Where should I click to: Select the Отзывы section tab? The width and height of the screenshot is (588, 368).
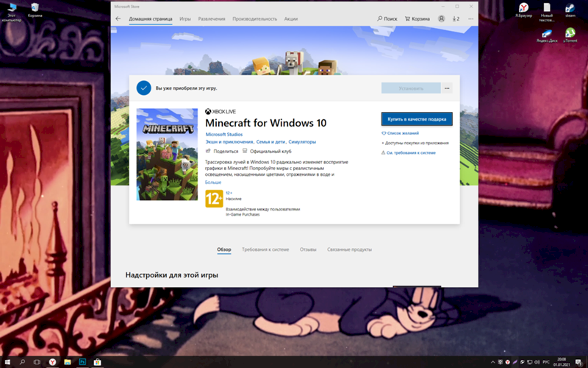click(x=308, y=250)
